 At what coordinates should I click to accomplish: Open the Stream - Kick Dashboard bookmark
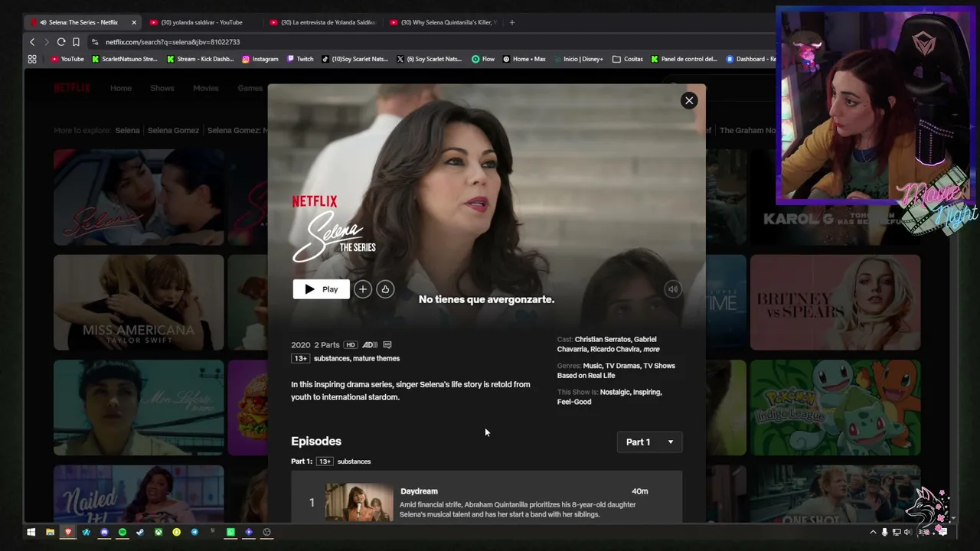200,59
